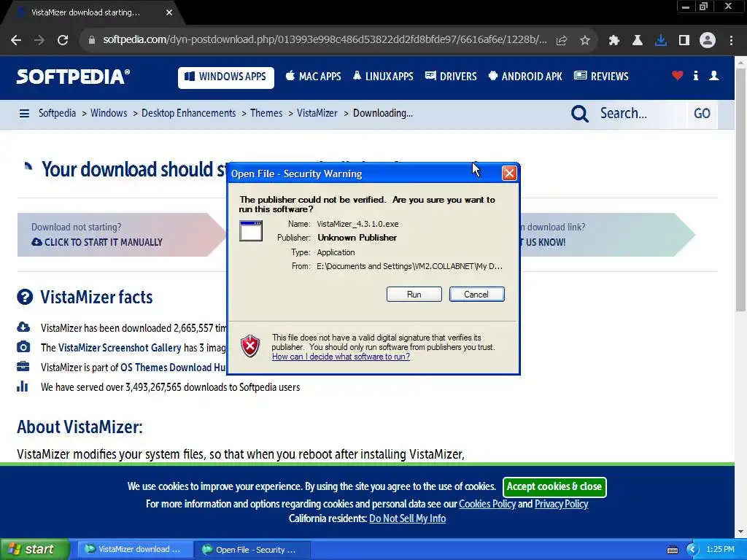747x560 pixels.
Task: Toggle the Chrome side panel icon
Action: tap(684, 40)
